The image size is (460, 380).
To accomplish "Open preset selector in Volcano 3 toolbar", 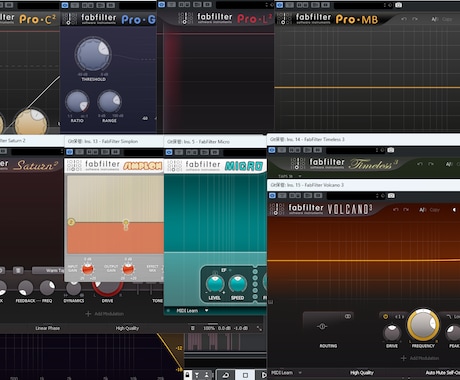I will coord(351,196).
